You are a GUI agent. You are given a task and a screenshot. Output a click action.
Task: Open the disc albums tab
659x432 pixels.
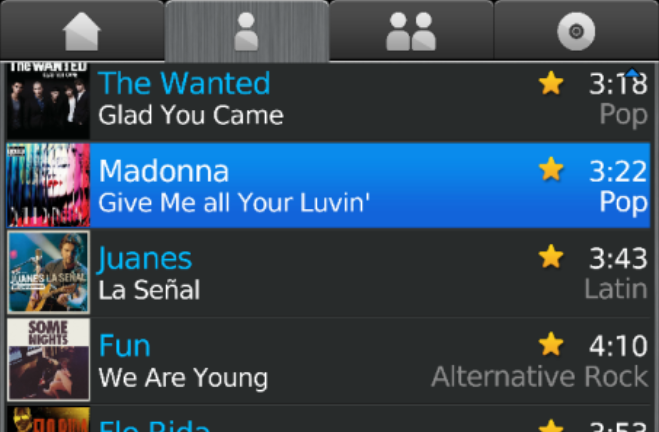tap(576, 31)
